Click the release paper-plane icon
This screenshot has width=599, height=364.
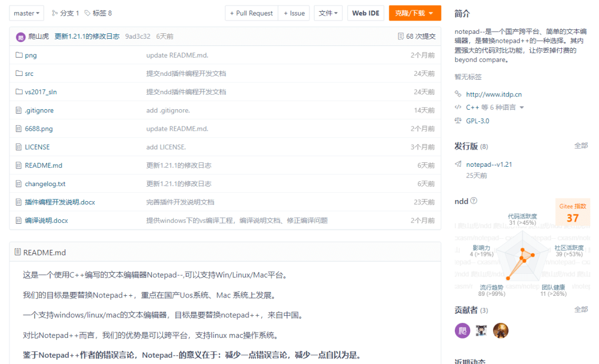coord(458,164)
